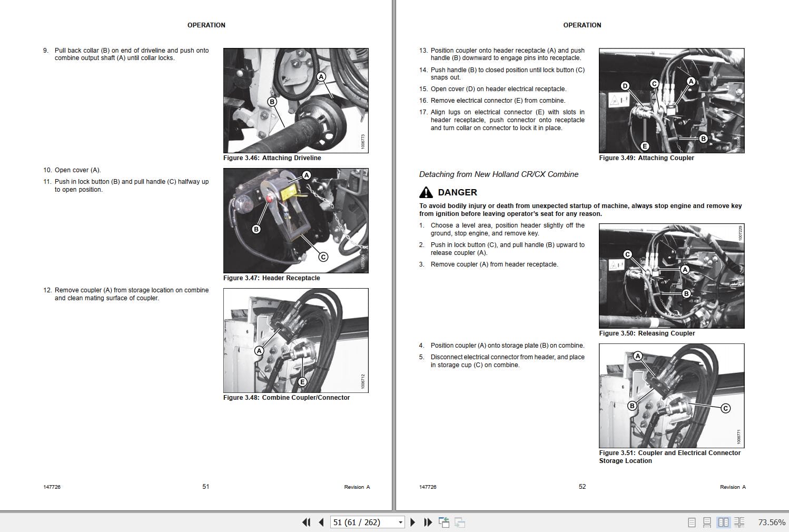The width and height of the screenshot is (789, 532).
Task: Click caption 'Figure 3.50: Releasing Coupler'
Action: click(x=647, y=333)
